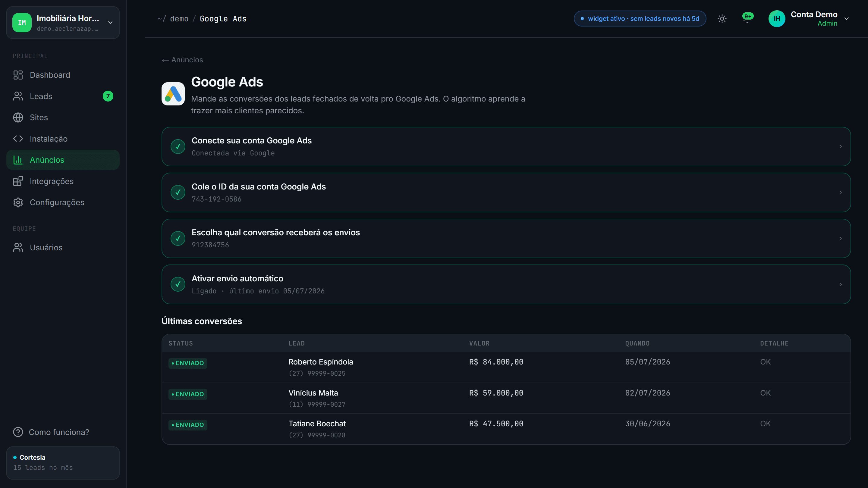
Task: Click widget ativo status pill
Action: coord(640,18)
